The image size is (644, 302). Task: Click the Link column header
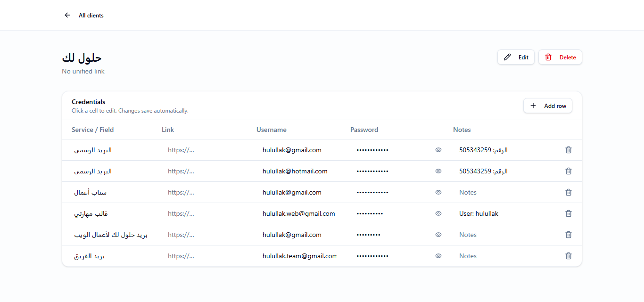(x=168, y=130)
